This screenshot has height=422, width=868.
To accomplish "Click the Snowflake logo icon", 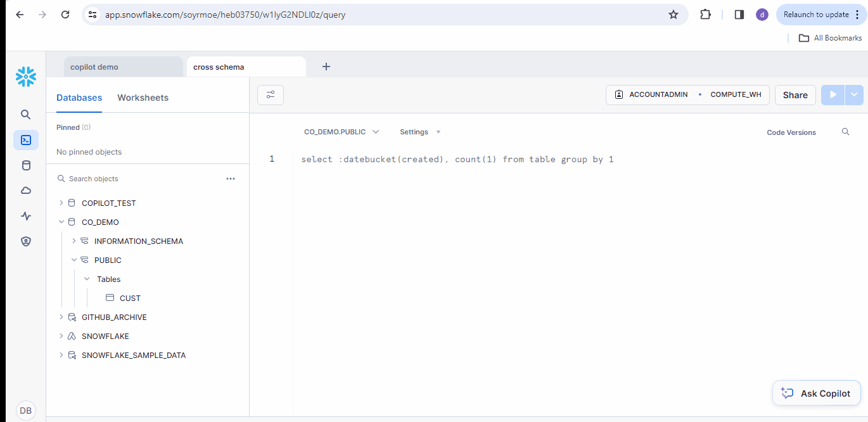I will (x=26, y=77).
